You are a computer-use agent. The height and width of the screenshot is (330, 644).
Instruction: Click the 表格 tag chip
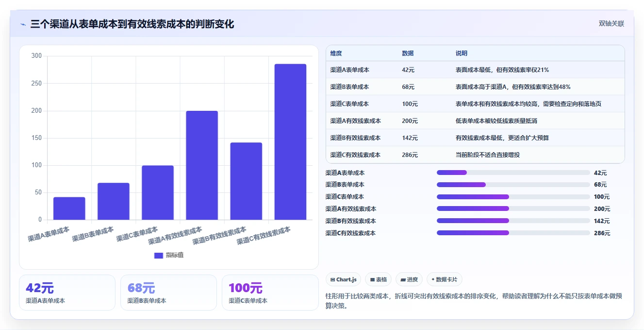tap(378, 279)
